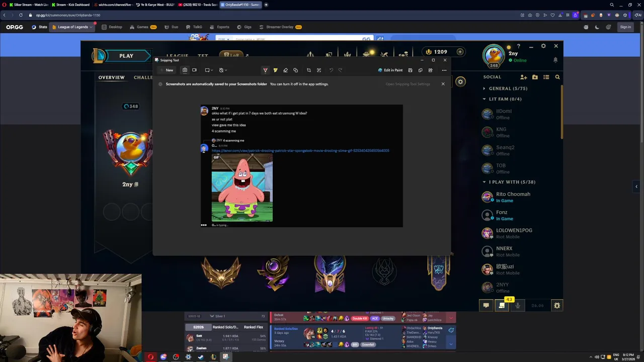
Task: Select offline friend Seanq2
Action: 521,150
